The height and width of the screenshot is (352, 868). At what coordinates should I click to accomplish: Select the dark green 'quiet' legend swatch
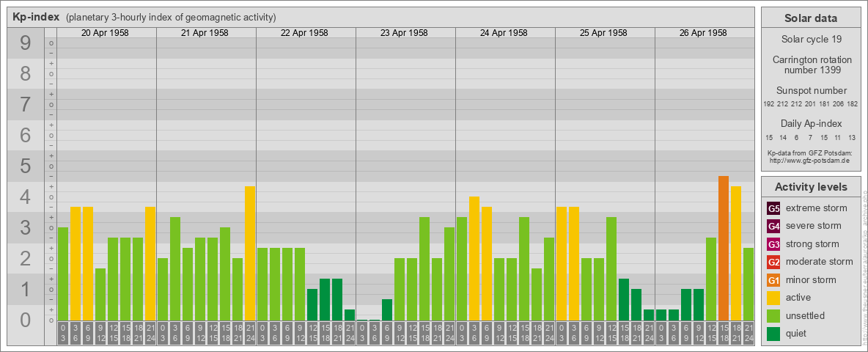tap(773, 334)
